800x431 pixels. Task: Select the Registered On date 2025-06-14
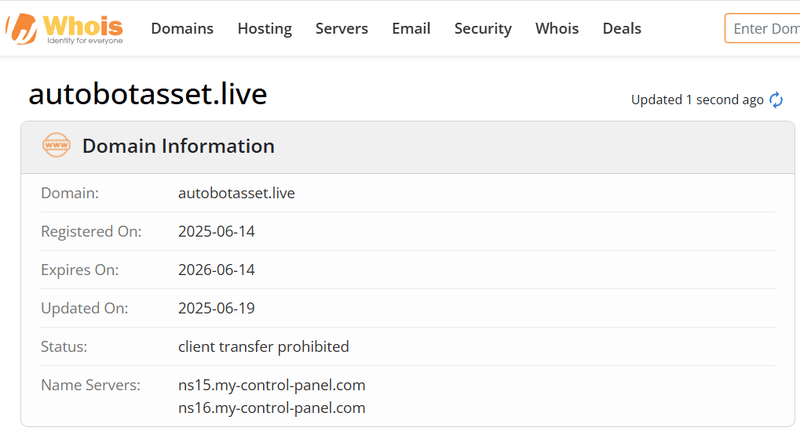(216, 232)
